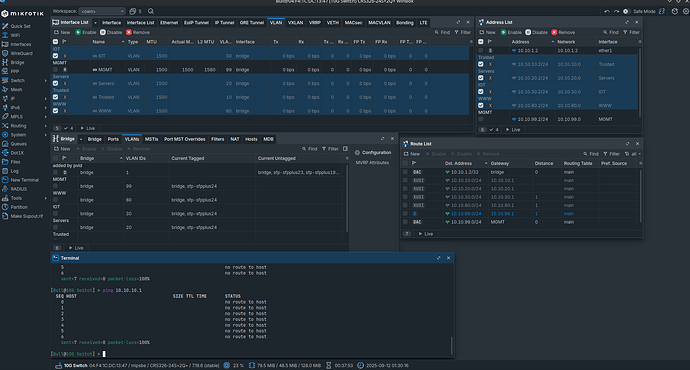Switch to the Bonding tab
This screenshot has height=370, width=690.
click(x=404, y=22)
